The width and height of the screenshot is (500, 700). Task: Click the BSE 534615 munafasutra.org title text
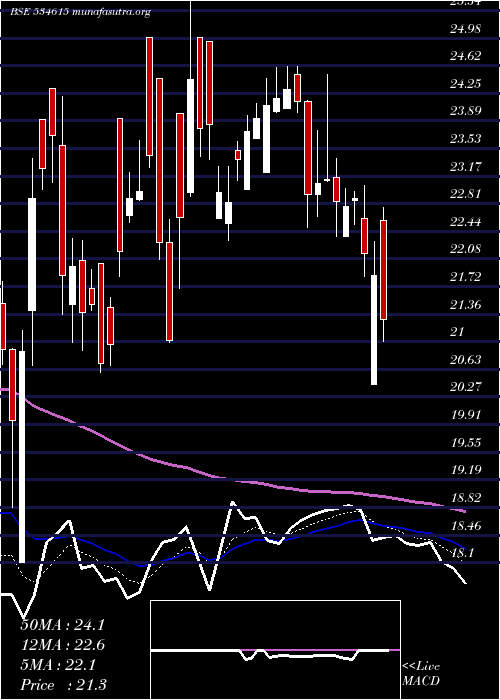(x=81, y=12)
